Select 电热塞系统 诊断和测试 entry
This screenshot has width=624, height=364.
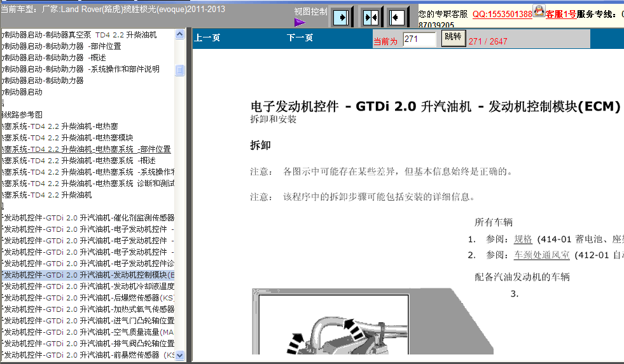pyautogui.click(x=88, y=184)
